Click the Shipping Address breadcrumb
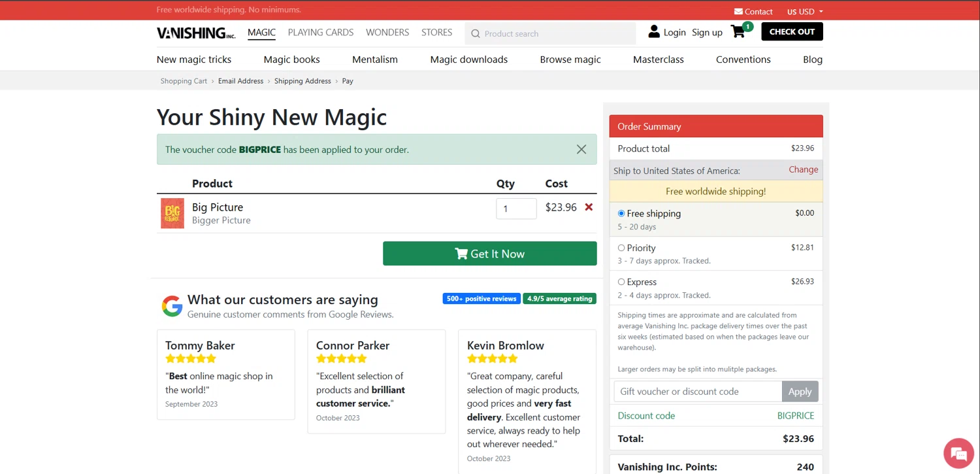The height and width of the screenshot is (474, 980). click(302, 81)
